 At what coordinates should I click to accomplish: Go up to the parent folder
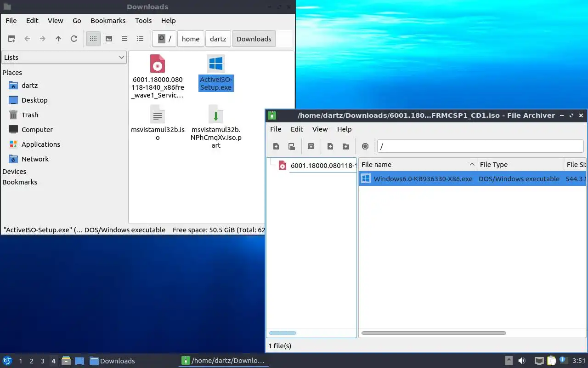(58, 39)
